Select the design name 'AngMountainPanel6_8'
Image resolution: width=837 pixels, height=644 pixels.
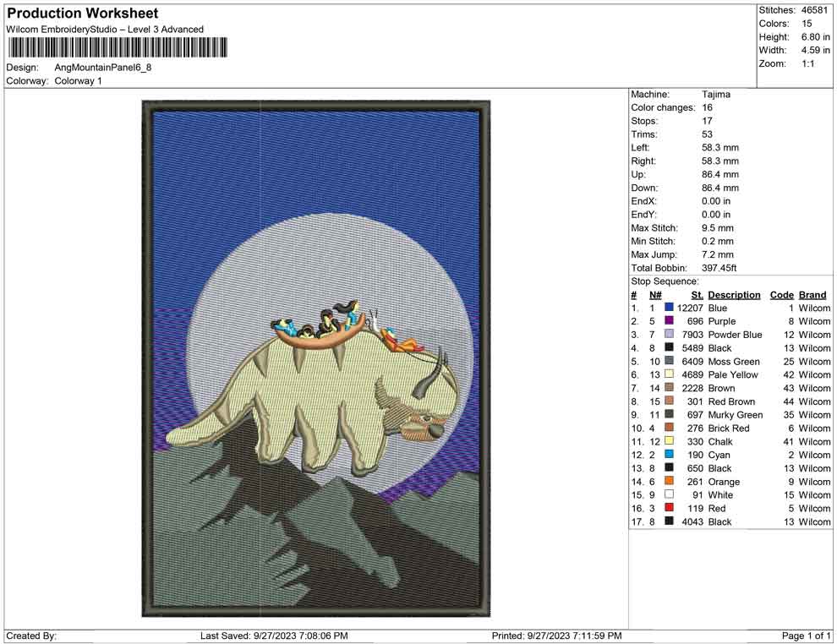(103, 68)
